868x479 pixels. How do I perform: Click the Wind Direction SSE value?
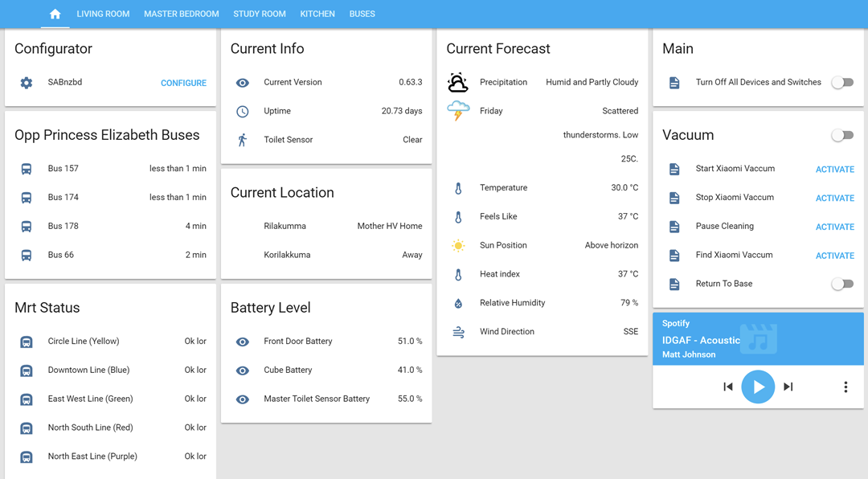tap(631, 332)
